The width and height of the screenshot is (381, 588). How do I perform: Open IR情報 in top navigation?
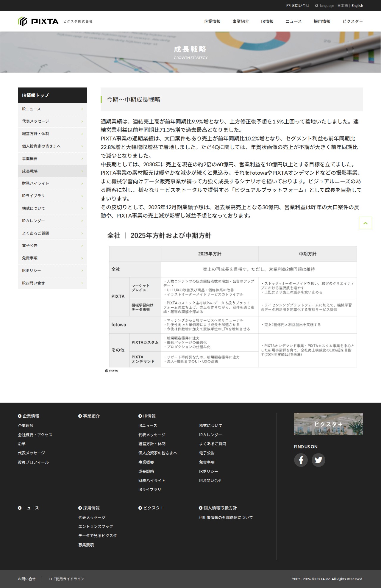pyautogui.click(x=267, y=21)
